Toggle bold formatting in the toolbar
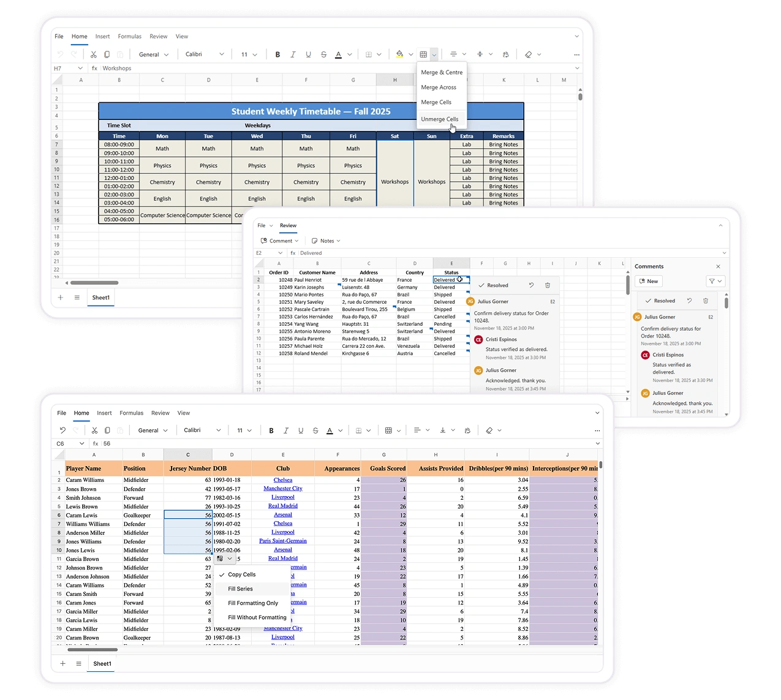 277,54
